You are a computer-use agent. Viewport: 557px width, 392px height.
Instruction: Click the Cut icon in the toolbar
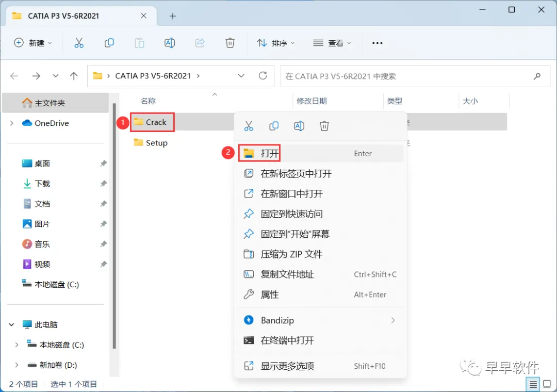pyautogui.click(x=79, y=43)
